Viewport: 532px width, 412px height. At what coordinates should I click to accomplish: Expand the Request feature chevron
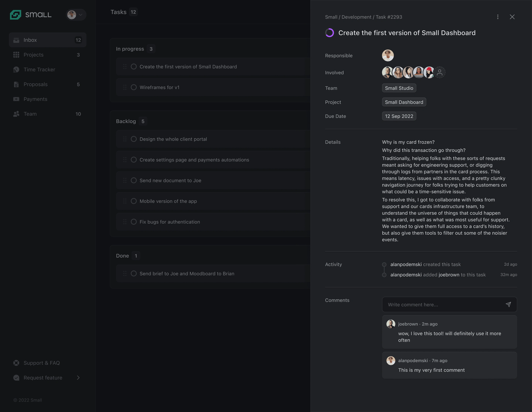(x=78, y=378)
